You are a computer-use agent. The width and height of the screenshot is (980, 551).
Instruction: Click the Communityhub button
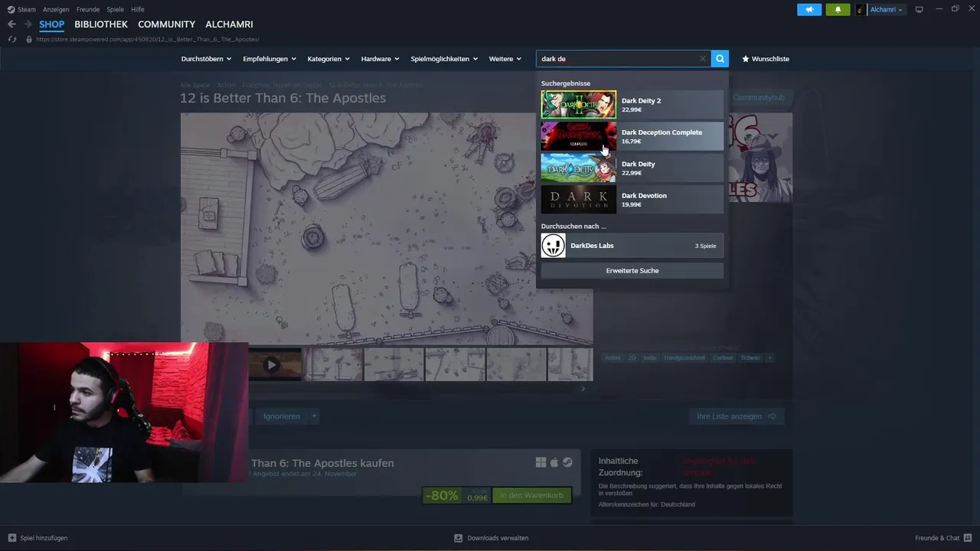(759, 97)
